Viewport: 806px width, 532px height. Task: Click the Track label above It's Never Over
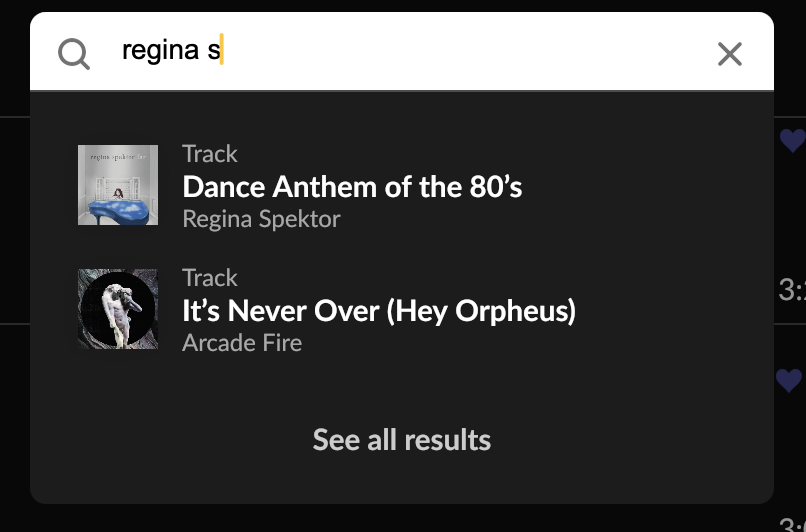[x=210, y=278]
